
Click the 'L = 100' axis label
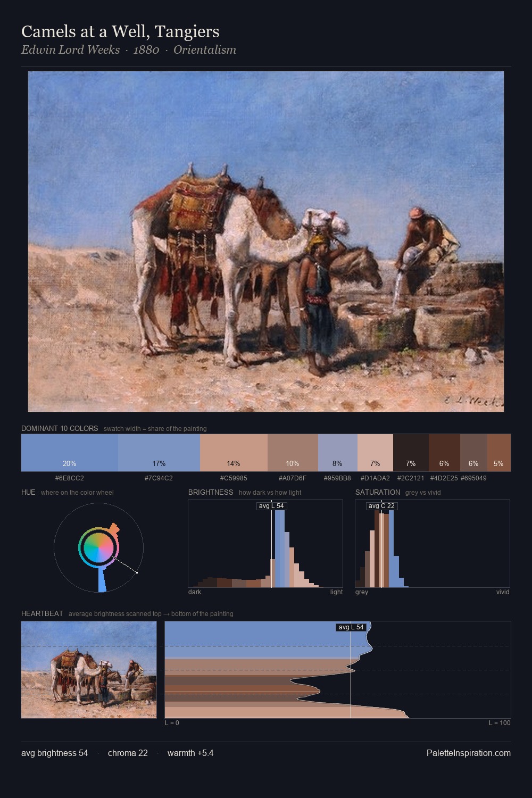point(500,723)
